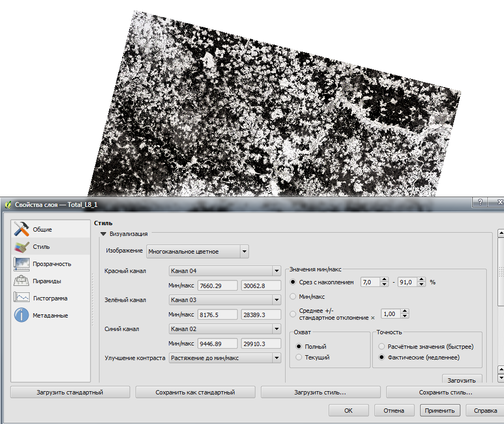Viewport: 504px width, 424px height.
Task: Select the Стиль paintbrush icon in sidebar
Action: [x=22, y=247]
